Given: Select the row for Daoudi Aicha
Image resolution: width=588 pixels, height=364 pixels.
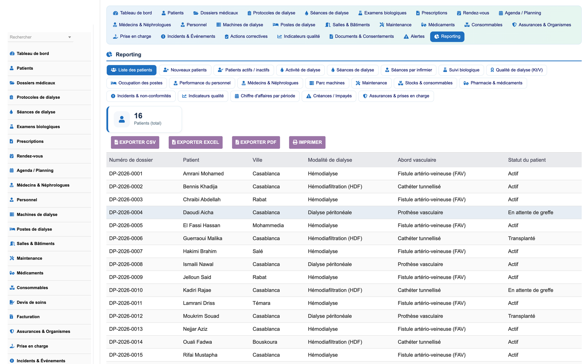Looking at the screenshot, I should 344,212.
